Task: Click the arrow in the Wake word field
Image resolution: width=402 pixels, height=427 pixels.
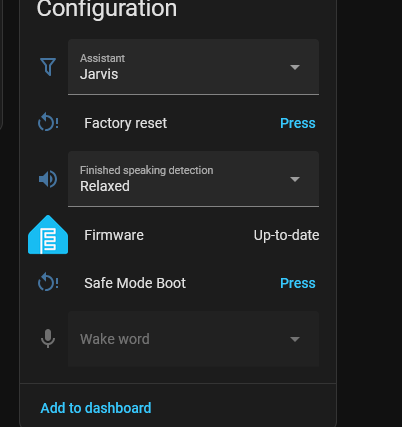Action: (x=295, y=339)
